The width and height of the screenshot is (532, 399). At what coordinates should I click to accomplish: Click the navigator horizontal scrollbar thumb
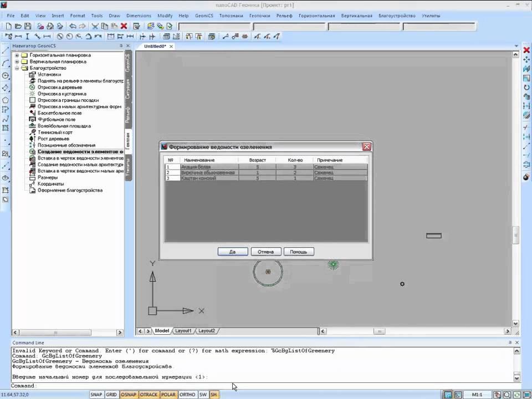coord(55,332)
